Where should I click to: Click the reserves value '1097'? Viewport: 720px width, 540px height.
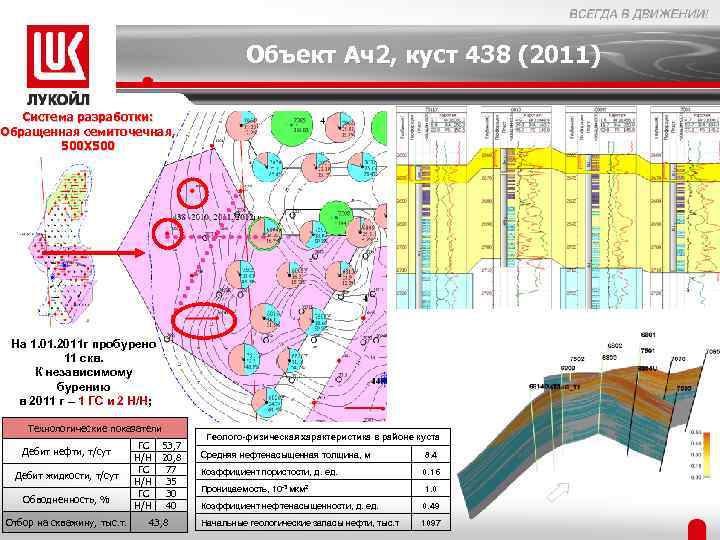tap(431, 523)
